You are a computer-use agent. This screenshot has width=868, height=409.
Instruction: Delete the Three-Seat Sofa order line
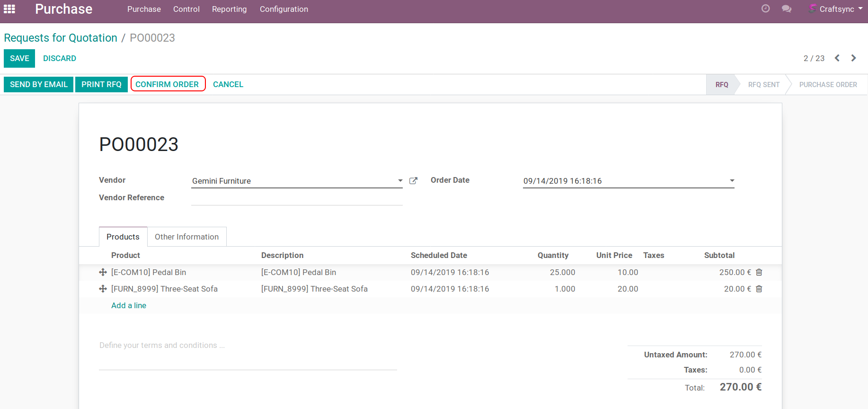(759, 289)
